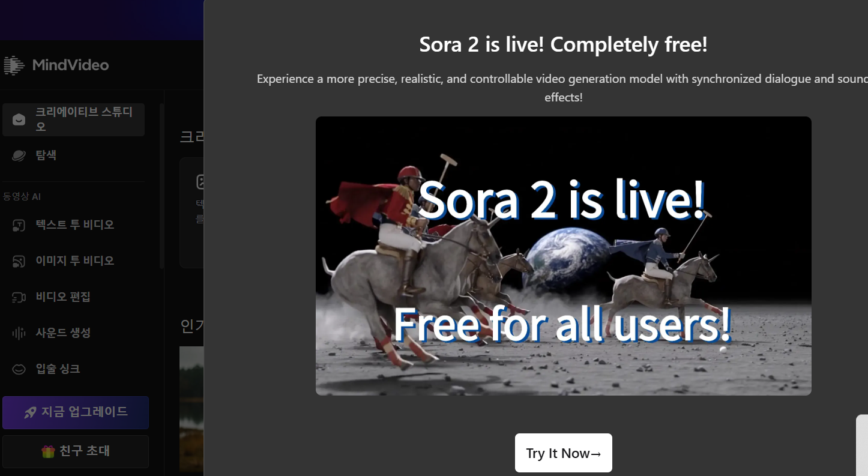868x476 pixels.
Task: Click the 이미지 투 비디오 icon
Action: click(19, 261)
